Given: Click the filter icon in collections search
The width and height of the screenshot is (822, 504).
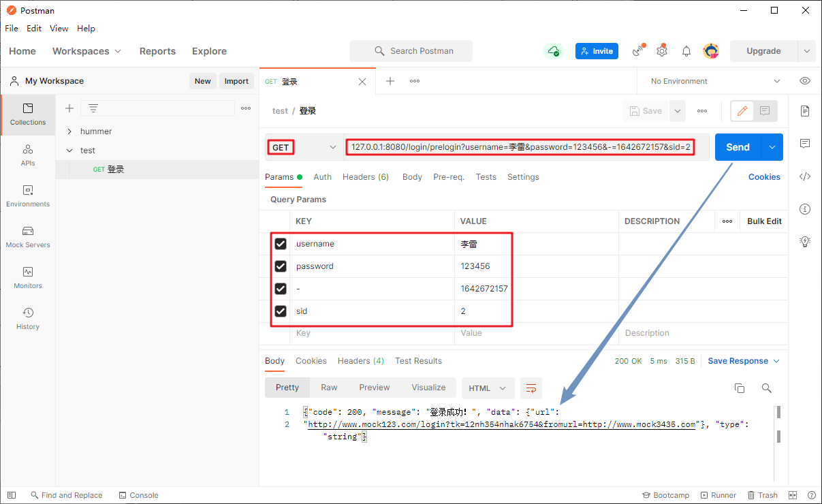Looking at the screenshot, I should pos(93,108).
